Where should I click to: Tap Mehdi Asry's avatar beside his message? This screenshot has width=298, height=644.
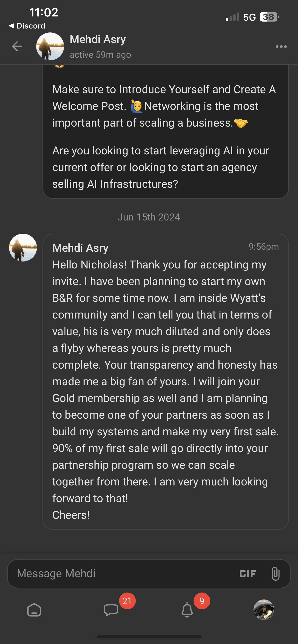click(x=23, y=248)
